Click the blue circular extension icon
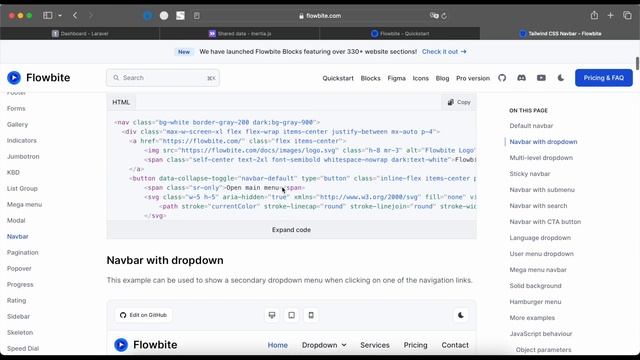The image size is (640, 360). (x=148, y=16)
